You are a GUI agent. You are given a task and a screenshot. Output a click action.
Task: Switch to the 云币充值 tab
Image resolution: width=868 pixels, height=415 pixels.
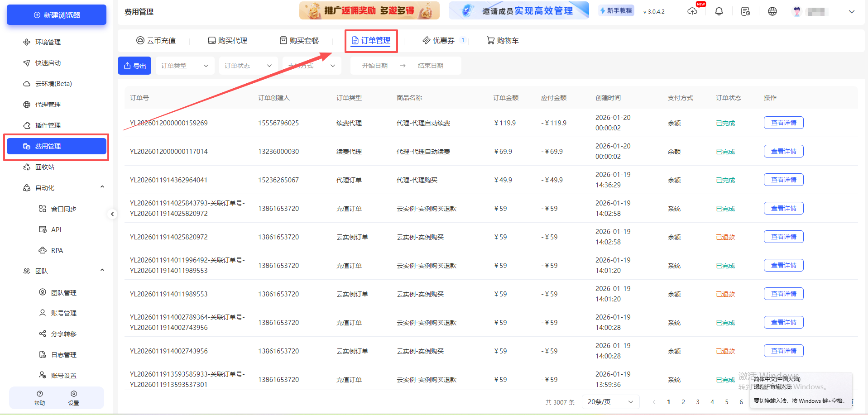[x=156, y=40]
